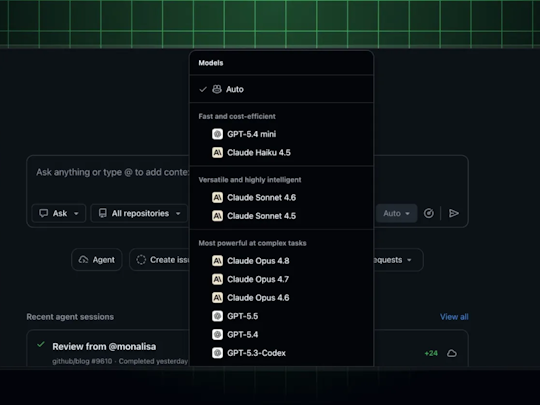Focus the Ask anything input field

point(112,173)
